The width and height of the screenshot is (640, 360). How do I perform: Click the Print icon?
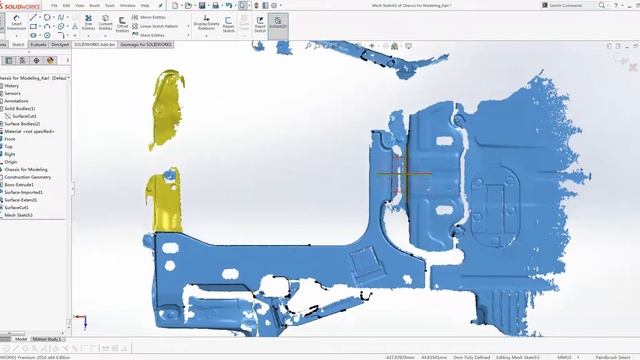point(216,5)
